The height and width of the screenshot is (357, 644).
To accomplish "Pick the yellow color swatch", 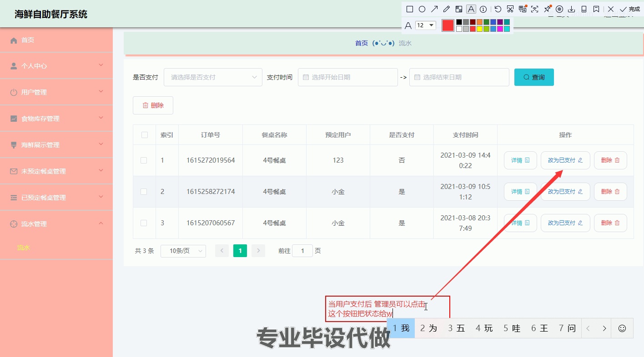I will point(479,29).
